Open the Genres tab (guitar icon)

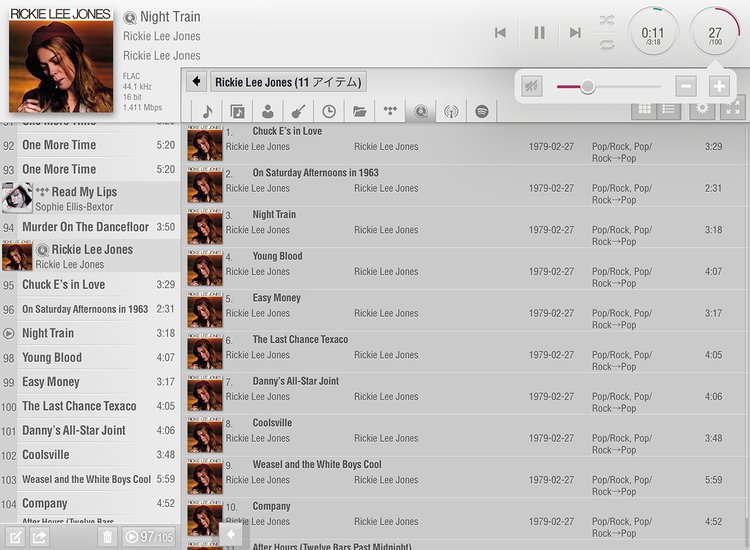tap(298, 111)
